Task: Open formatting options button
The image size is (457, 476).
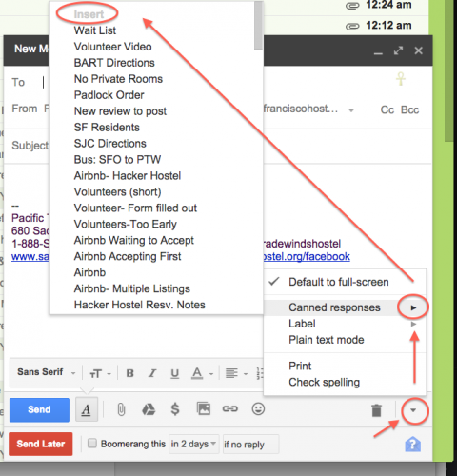Action: coord(87,409)
